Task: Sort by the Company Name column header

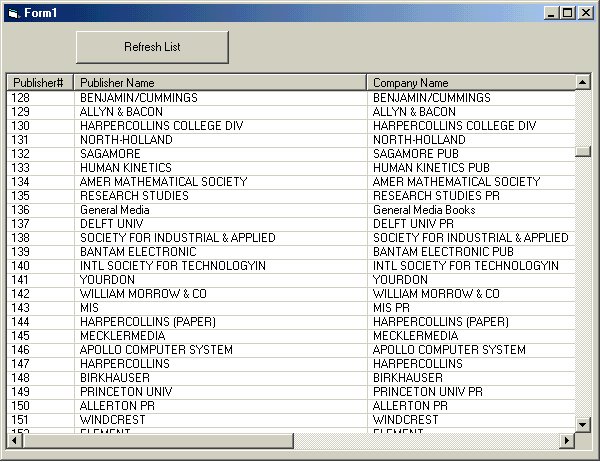Action: coord(471,83)
